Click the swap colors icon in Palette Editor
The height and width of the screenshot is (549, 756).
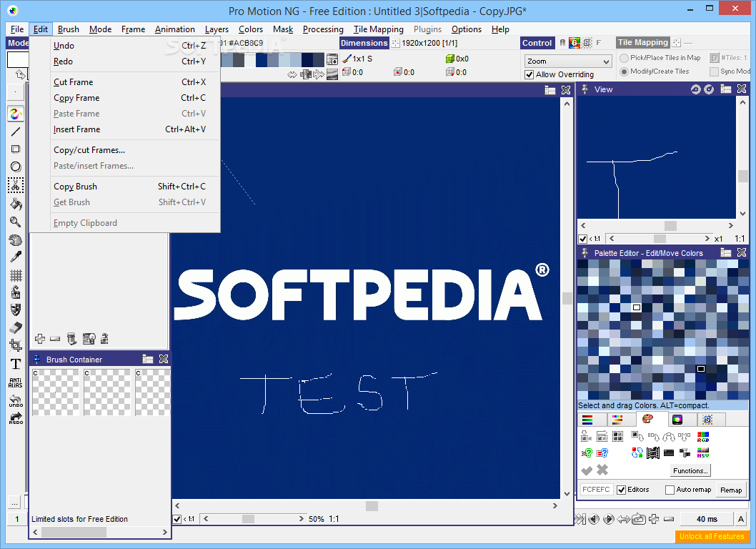637,452
